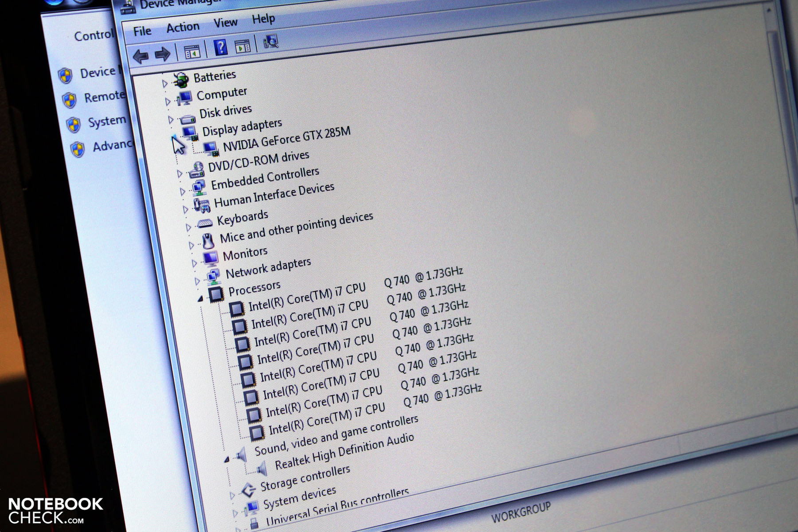This screenshot has height=532, width=798.
Task: Click the Back arrow in Device Manager toolbar
Action: pos(141,56)
